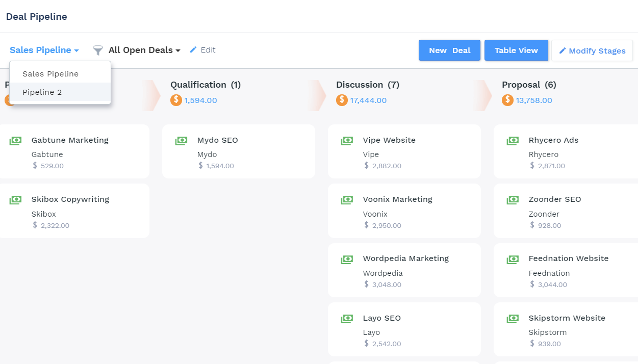Click the Proposal stage dollar coin icon
Viewport: 638px width, 364px height.
507,100
